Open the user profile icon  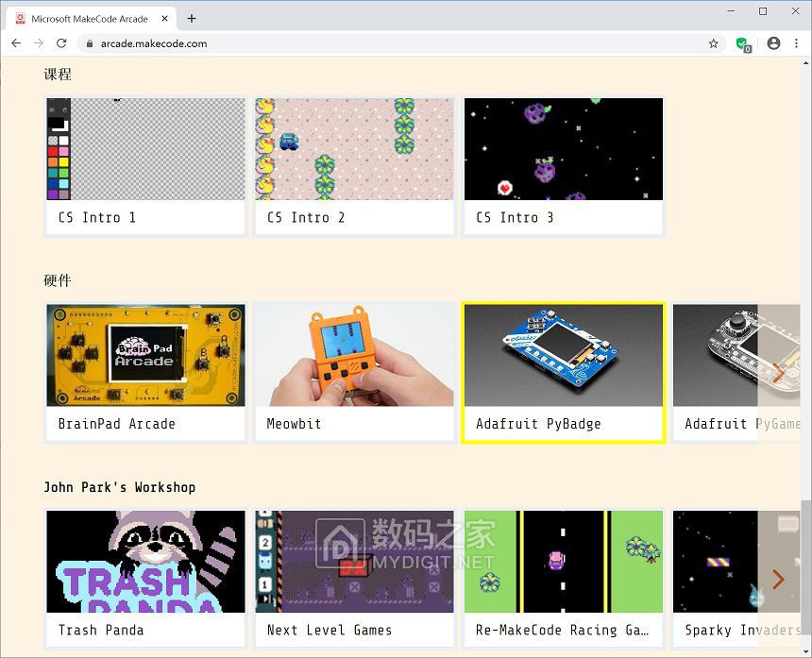click(773, 43)
